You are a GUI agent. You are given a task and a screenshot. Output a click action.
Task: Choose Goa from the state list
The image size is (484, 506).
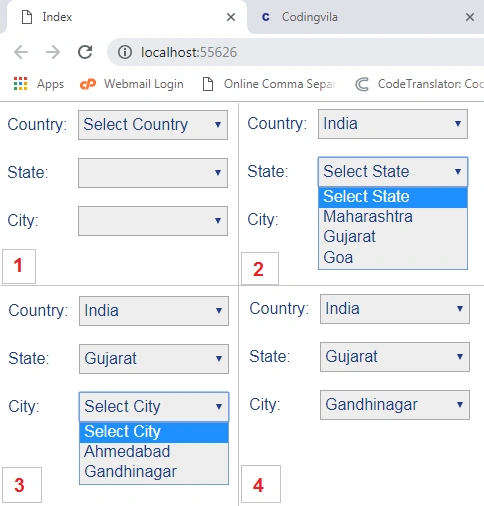[393, 257]
